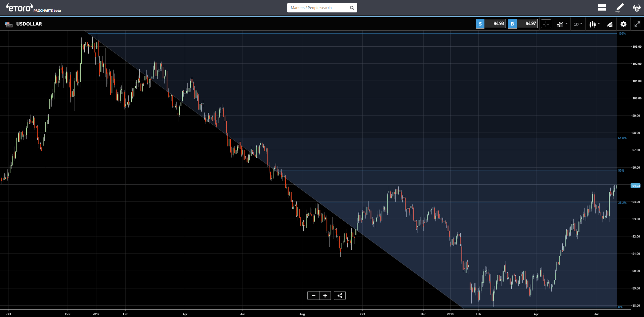This screenshot has width=644, height=317.
Task: Select the USDOLLAR instrument title
Action: click(x=29, y=24)
